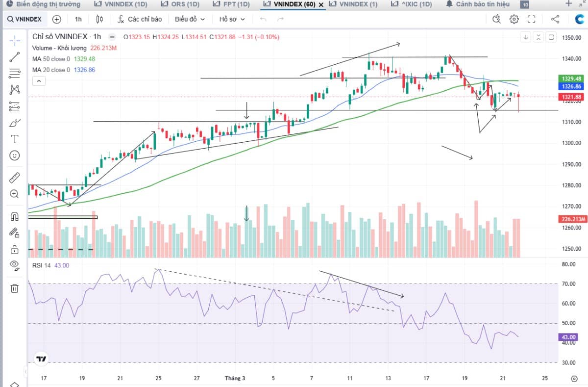Choose the chart patterns drawing tool

click(x=15, y=90)
